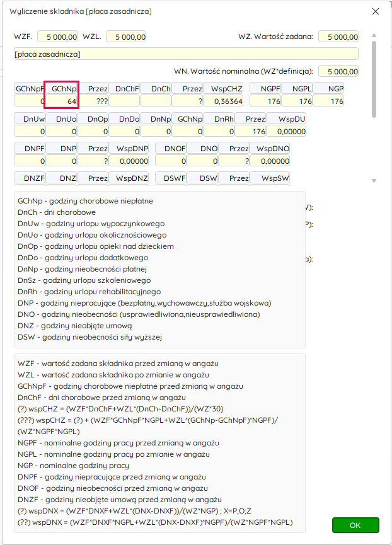Click the DnRh value field
Screen dimensions: 392x545
219,132
